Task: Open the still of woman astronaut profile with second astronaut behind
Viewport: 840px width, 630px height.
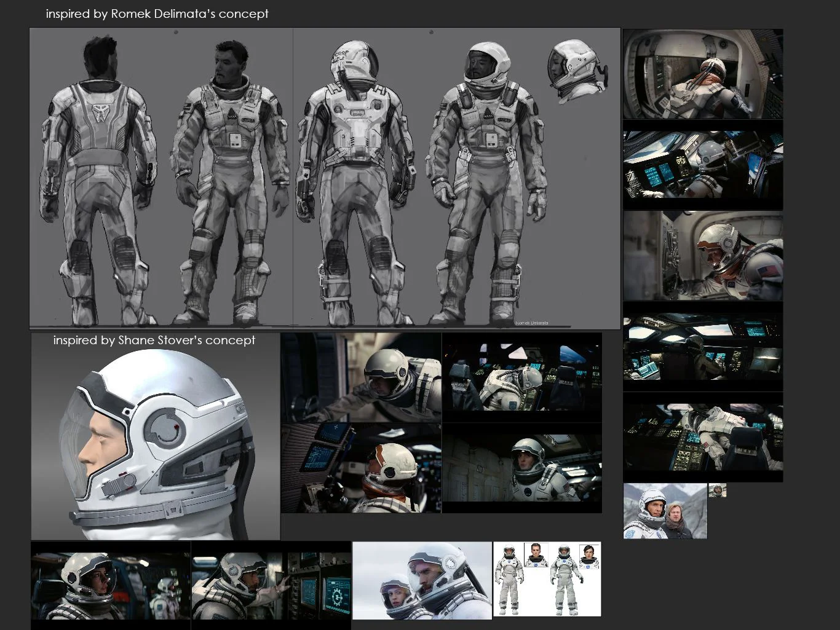Action: (x=111, y=585)
